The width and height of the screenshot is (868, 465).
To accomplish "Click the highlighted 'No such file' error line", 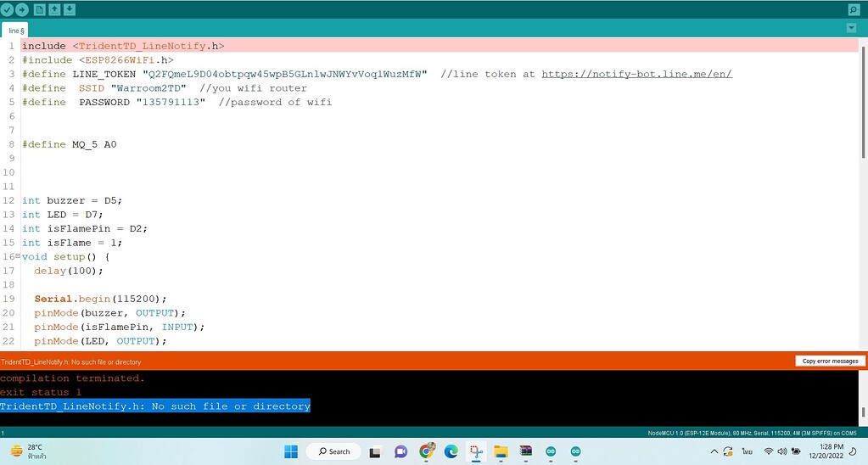I will pyautogui.click(x=155, y=406).
